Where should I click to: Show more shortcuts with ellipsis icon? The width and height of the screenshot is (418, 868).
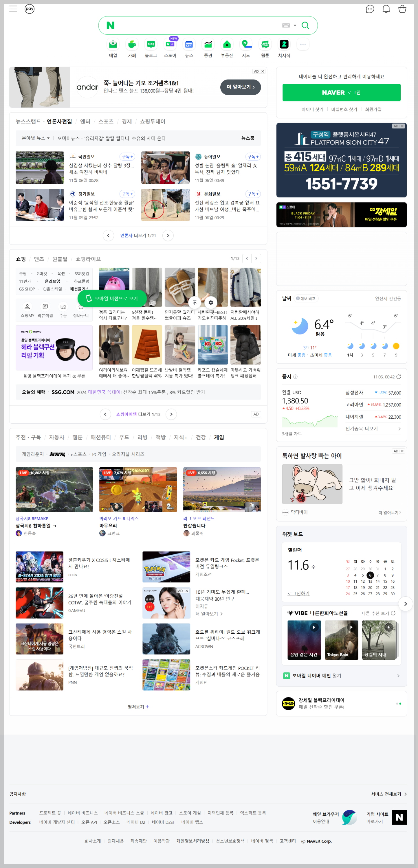click(x=303, y=44)
